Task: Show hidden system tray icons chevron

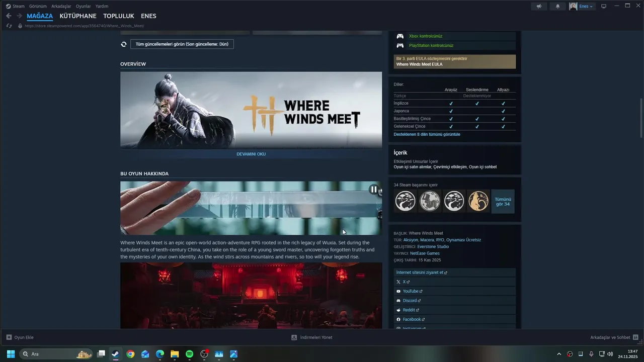Action: [x=559, y=354]
